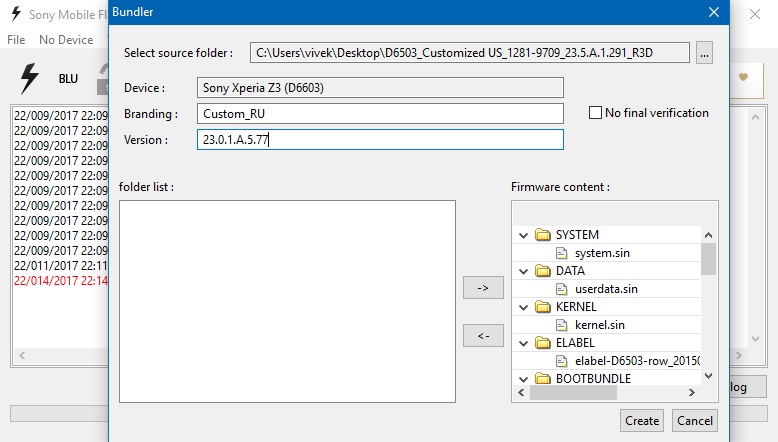This screenshot has height=442, width=778.
Task: Collapse the BOOTBUNDLE folder chevron
Action: click(523, 379)
